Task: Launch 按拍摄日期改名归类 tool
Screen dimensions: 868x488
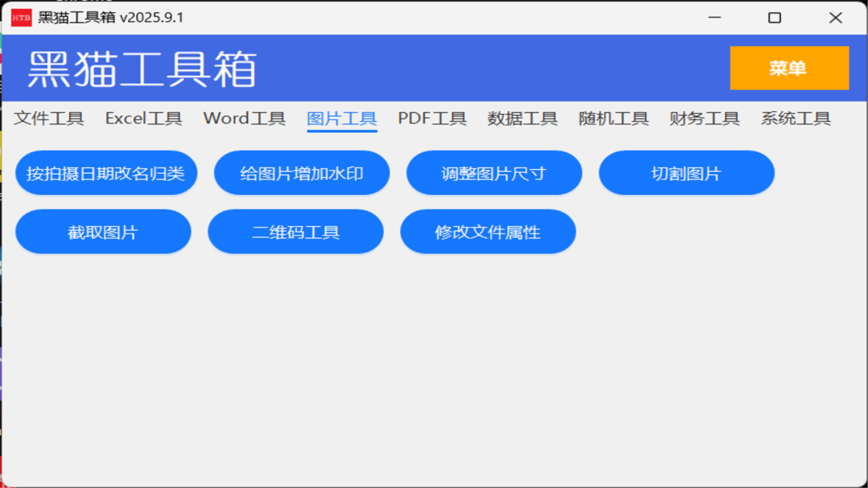Action: (x=106, y=173)
